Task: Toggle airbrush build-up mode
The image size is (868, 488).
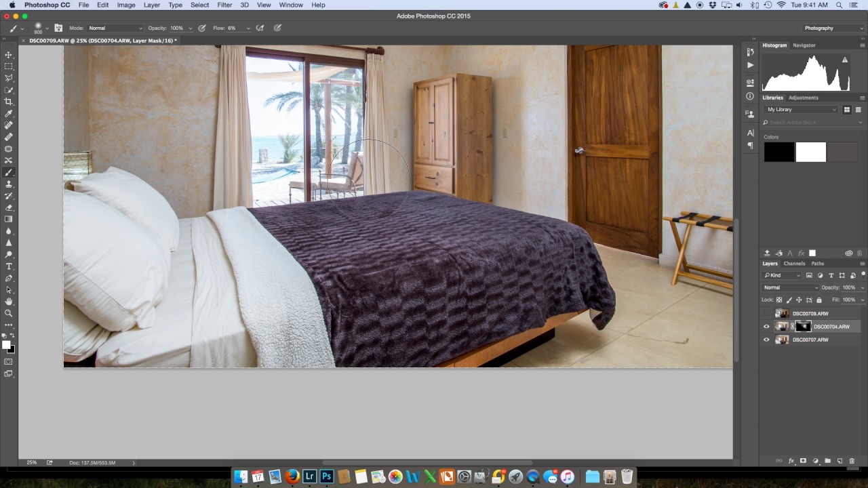Action: [260, 28]
